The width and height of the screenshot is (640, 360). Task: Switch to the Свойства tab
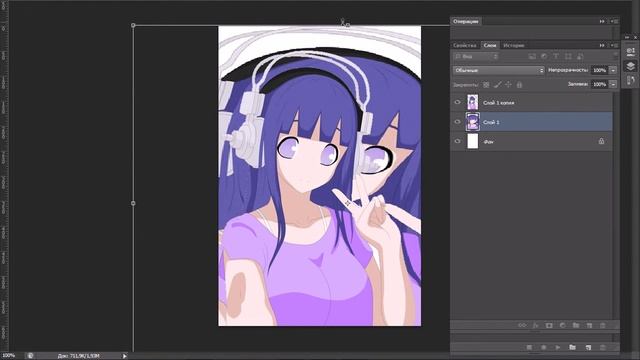(465, 45)
